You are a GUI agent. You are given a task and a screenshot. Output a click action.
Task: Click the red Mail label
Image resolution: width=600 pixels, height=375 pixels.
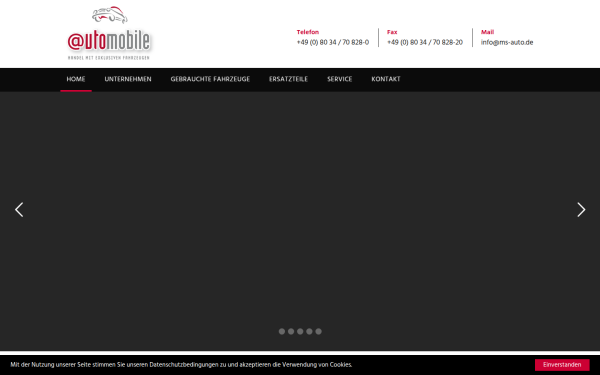click(487, 32)
